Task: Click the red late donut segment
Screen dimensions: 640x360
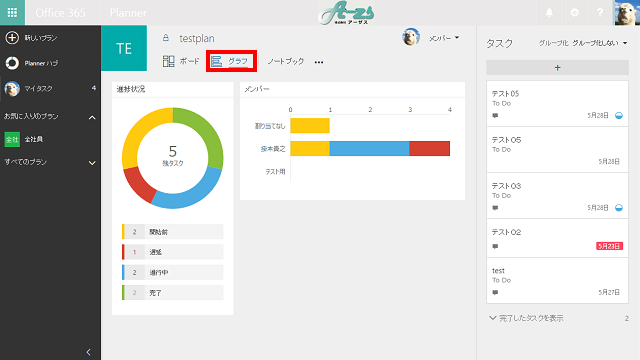Action: (138, 186)
